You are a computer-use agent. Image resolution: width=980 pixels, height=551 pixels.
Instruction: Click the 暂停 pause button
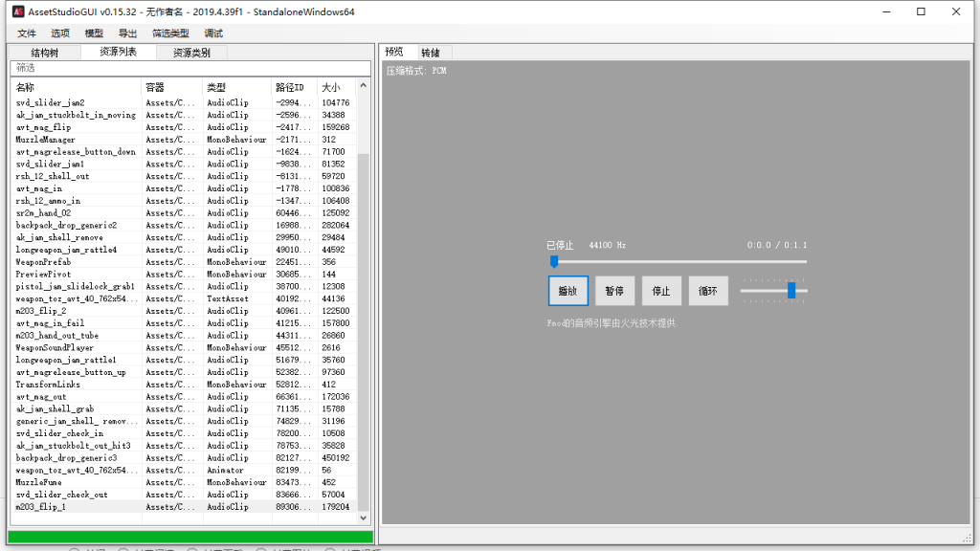click(x=614, y=291)
